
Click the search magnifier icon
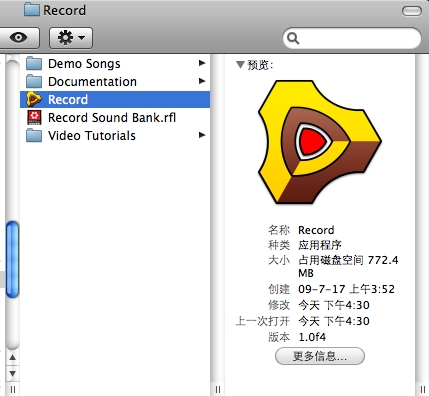coord(293,38)
